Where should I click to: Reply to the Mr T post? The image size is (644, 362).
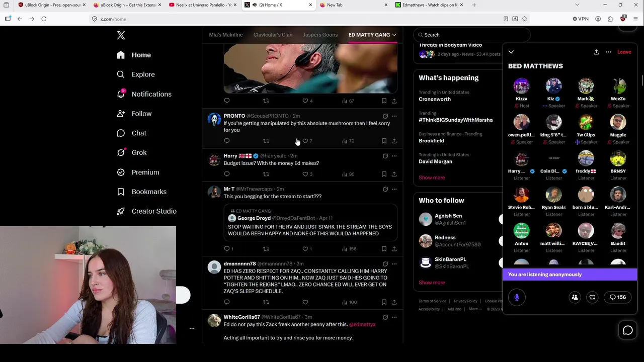[x=227, y=248]
